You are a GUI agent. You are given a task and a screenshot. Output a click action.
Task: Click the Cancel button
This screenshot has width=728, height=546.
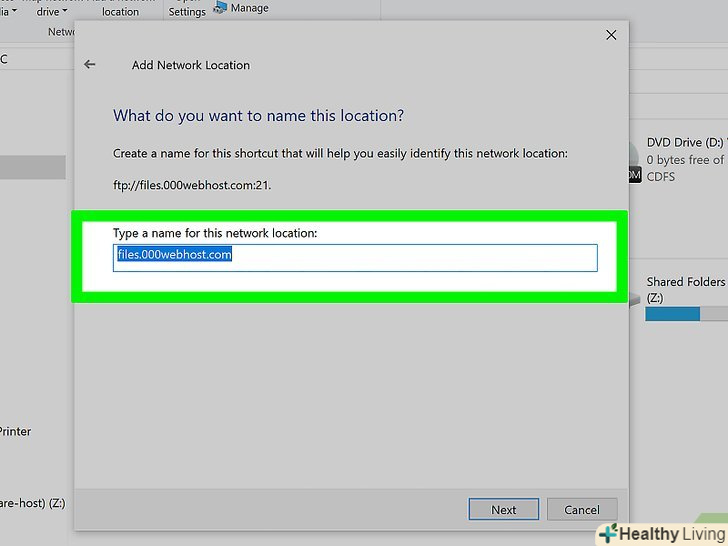pos(582,509)
